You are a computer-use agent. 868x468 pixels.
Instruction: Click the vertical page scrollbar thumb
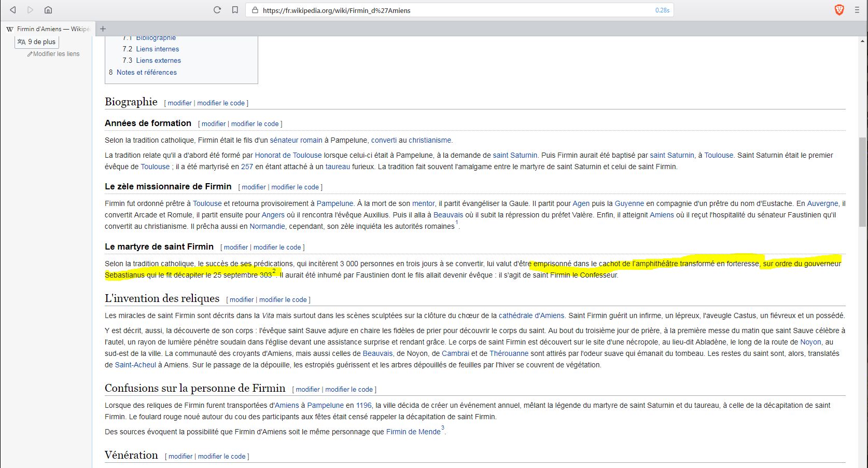coord(863,182)
